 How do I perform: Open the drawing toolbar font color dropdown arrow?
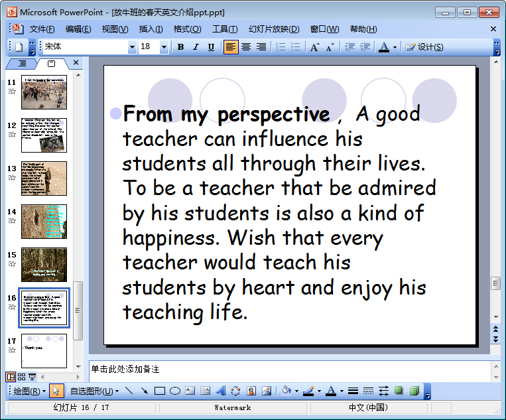pos(342,391)
